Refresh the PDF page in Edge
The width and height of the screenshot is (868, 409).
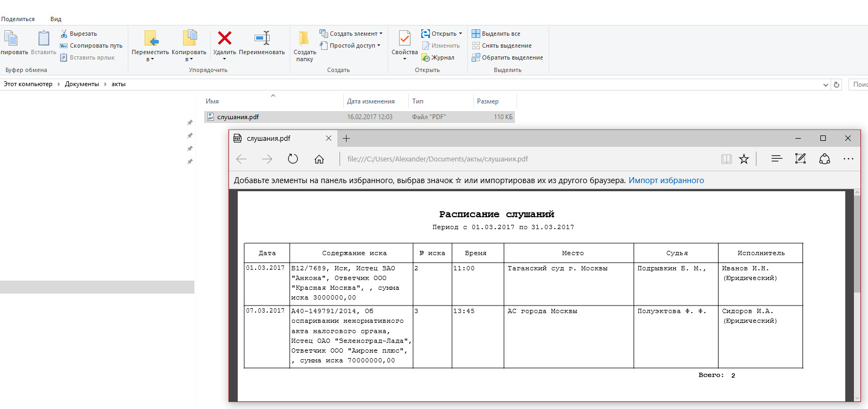pos(293,159)
